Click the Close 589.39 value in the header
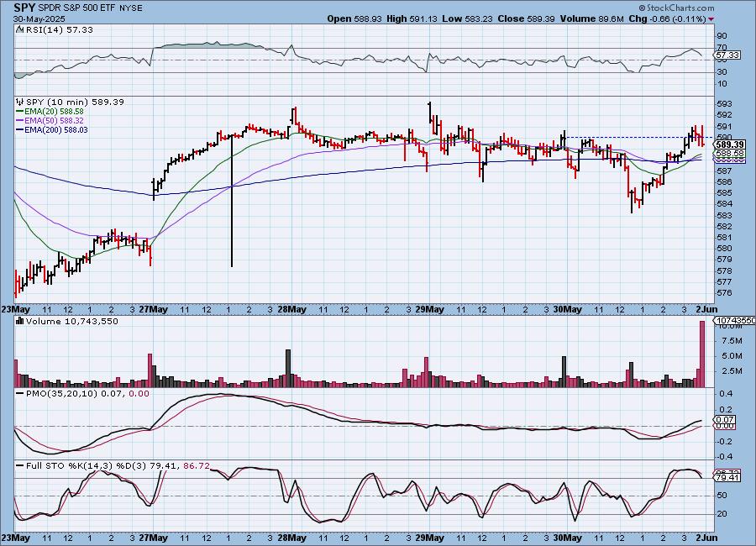Image resolution: width=756 pixels, height=546 pixels. [526, 18]
